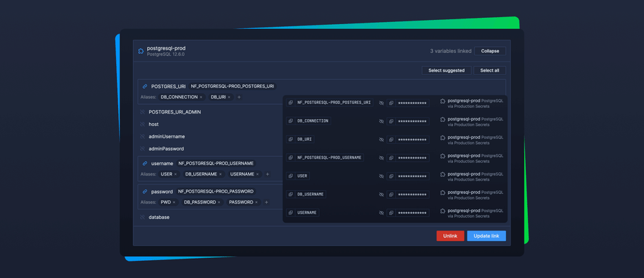Remove the DB_USERNAME alias
This screenshot has height=278, width=644.
220,174
